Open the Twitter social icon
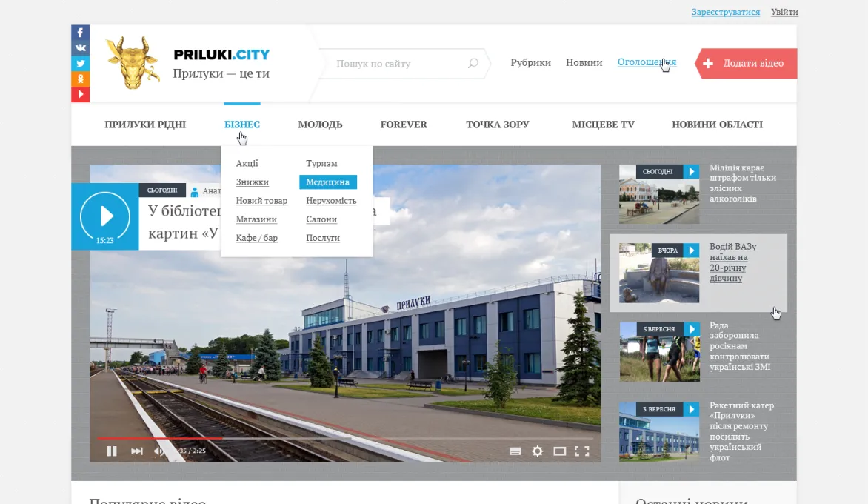This screenshot has width=868, height=504. 80,64
